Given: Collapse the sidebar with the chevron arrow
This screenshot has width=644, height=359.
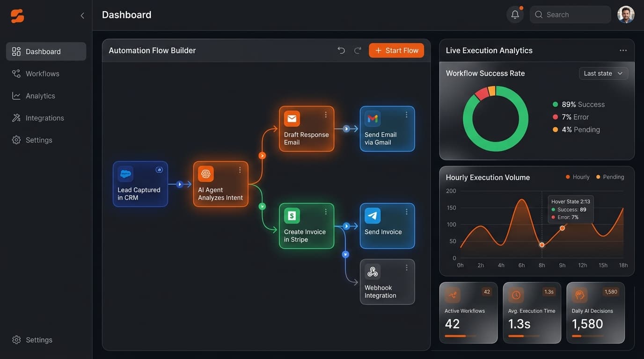Looking at the screenshot, I should (82, 16).
